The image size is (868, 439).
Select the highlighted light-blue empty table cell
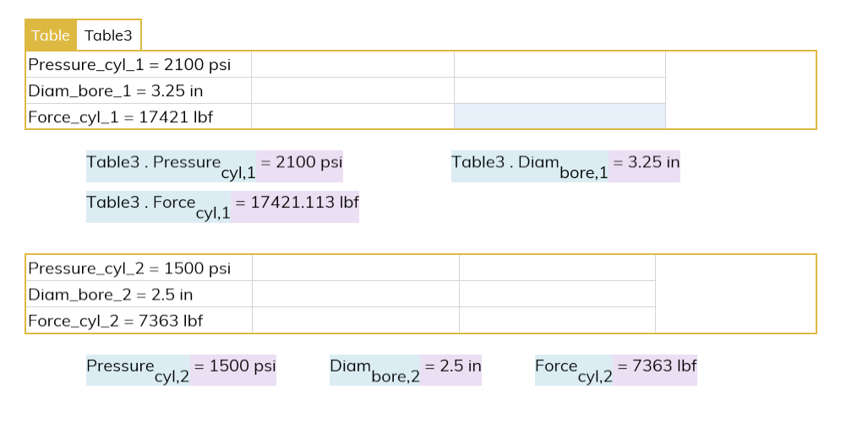[x=560, y=117]
